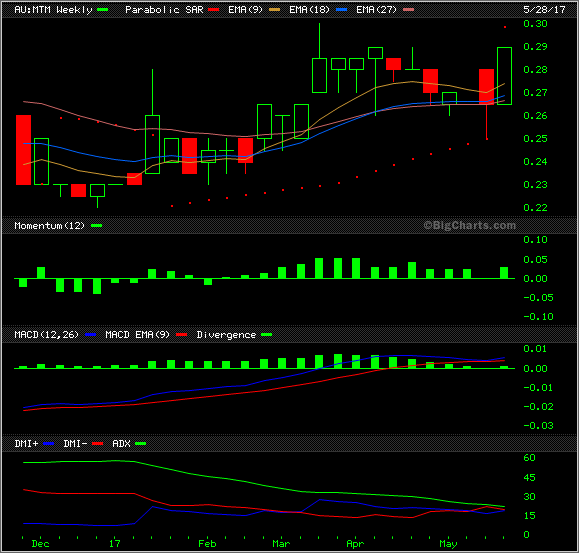Screen dimensions: 579x553
Task: Select the Momentum(12) panel header label
Action: click(49, 226)
